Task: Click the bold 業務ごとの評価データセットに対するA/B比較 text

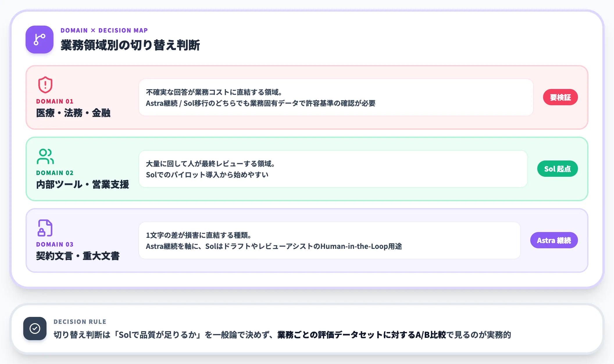Action: [x=361, y=335]
